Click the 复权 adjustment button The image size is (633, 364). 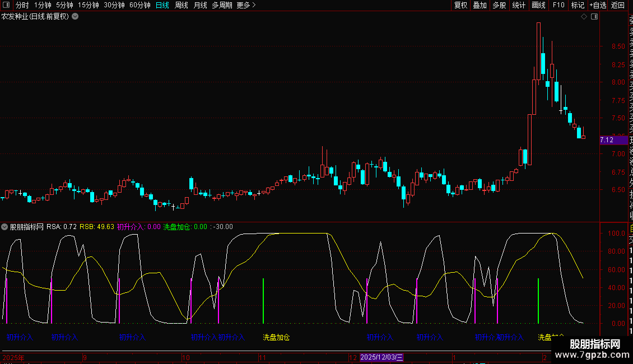[x=460, y=5]
